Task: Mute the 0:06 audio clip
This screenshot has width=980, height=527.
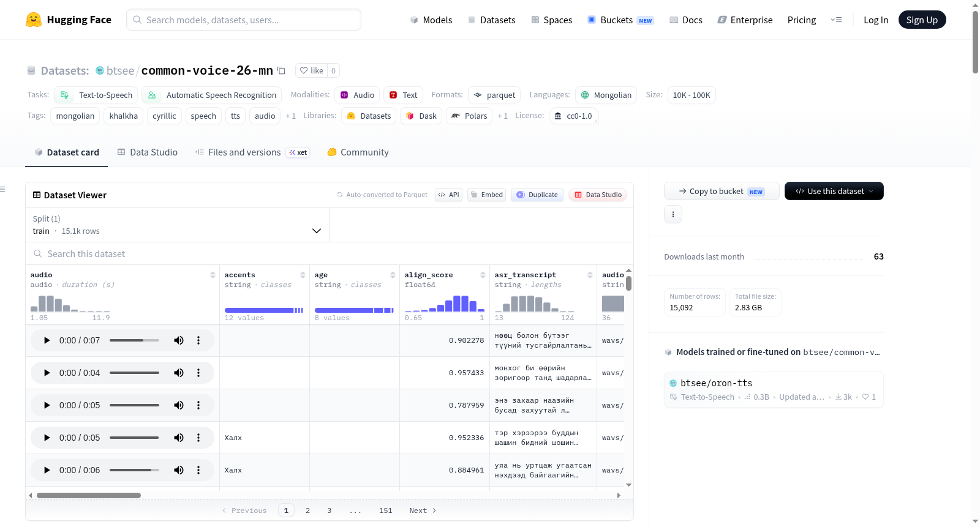Action: tap(179, 470)
